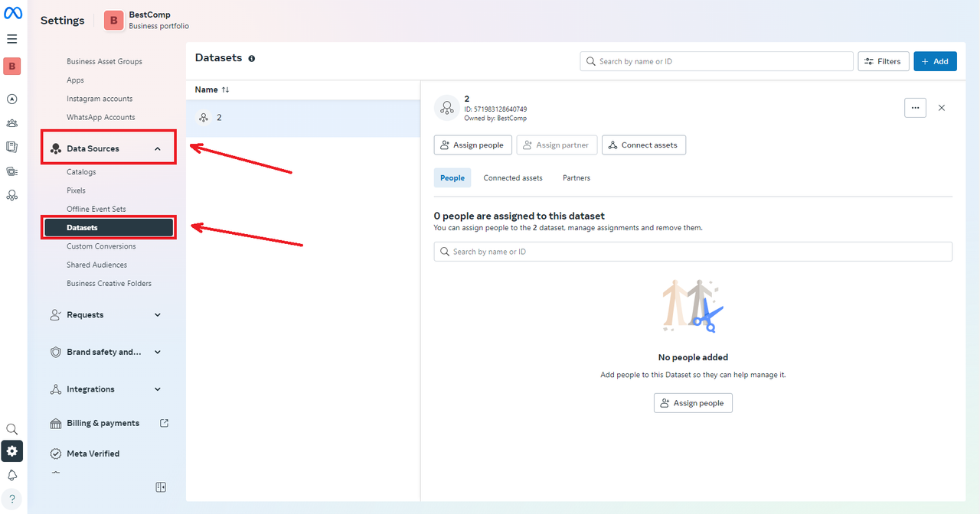
Task: Open Billing & payments external link icon
Action: pos(164,423)
